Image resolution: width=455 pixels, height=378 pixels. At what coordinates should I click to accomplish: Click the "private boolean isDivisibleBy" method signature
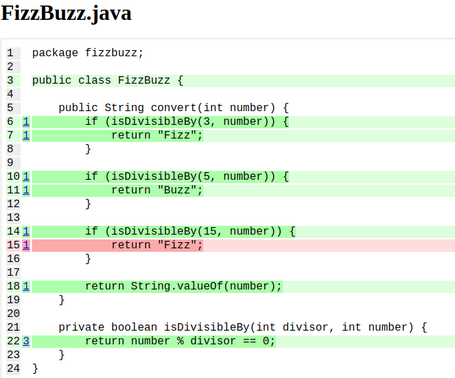coord(242,327)
